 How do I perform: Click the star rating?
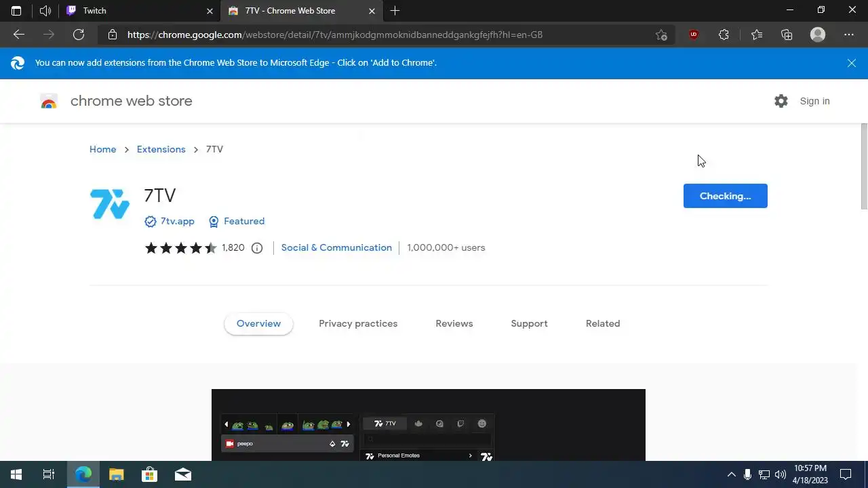(x=180, y=248)
